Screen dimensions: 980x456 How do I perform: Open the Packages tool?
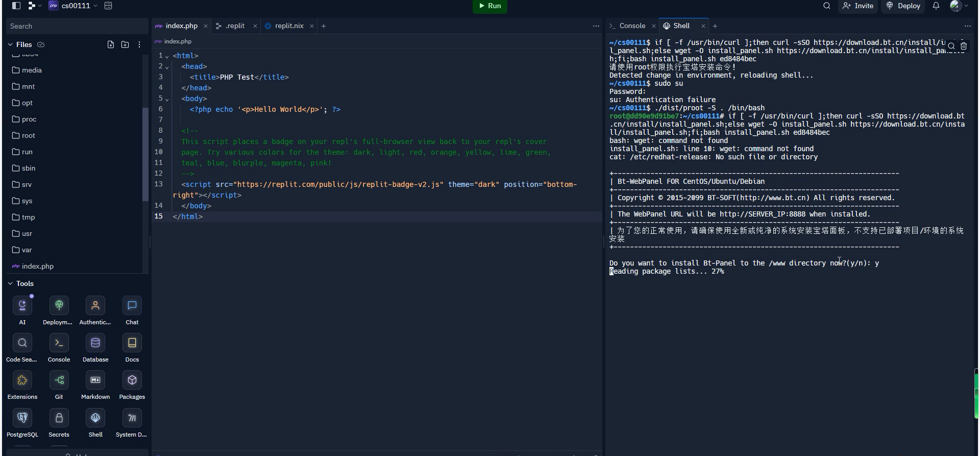click(x=132, y=380)
